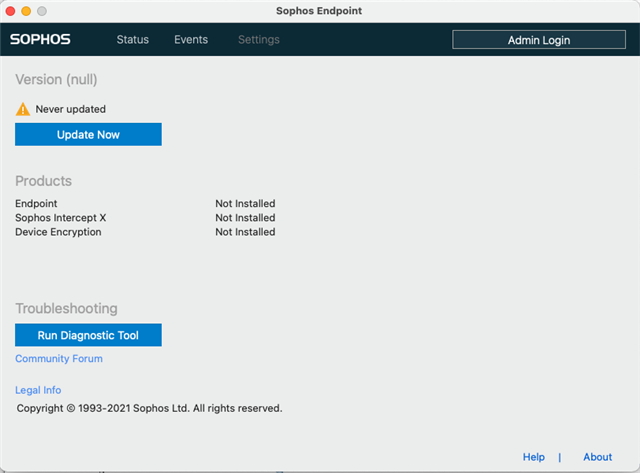640x473 pixels.
Task: Select the 'Sophos Intercept X' product label
Action: pyautogui.click(x=60, y=218)
